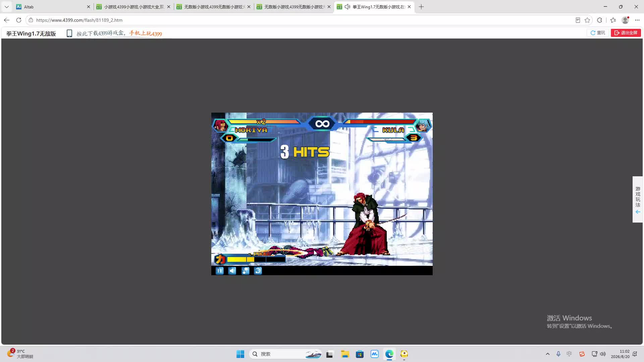Screen dimensions: 644x362
Task: Mute the game sound speaker icon
Action: pos(232,271)
